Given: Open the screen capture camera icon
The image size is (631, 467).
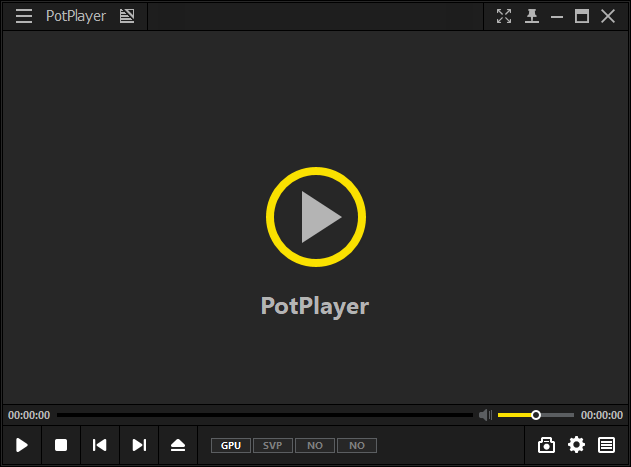Looking at the screenshot, I should click(547, 445).
